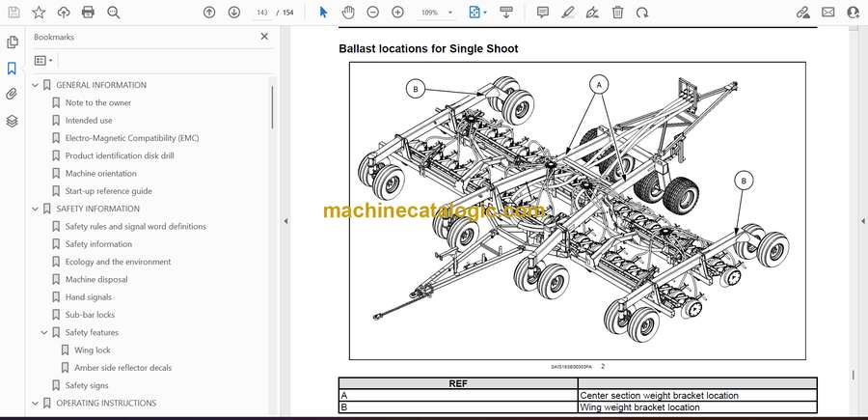This screenshot has width=868, height=420.
Task: Open Attachments paperclip panel
Action: [x=12, y=95]
